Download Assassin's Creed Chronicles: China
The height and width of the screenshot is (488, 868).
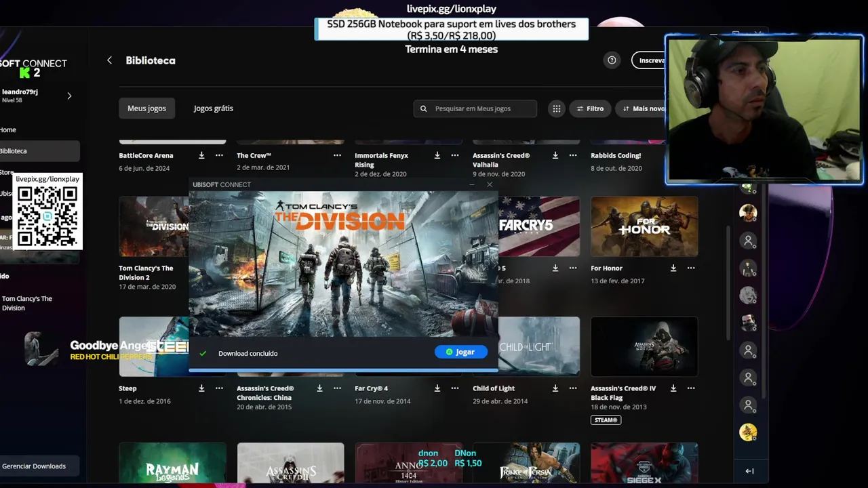319,388
